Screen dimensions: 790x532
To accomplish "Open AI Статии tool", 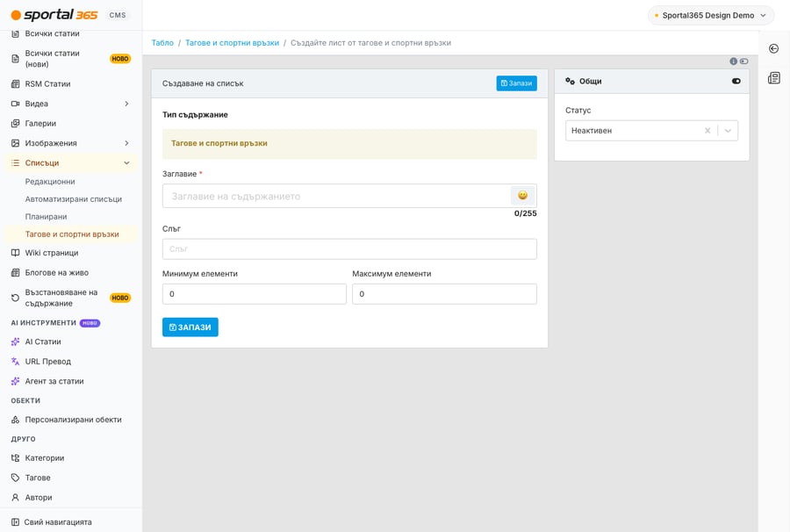I will (x=71, y=341).
